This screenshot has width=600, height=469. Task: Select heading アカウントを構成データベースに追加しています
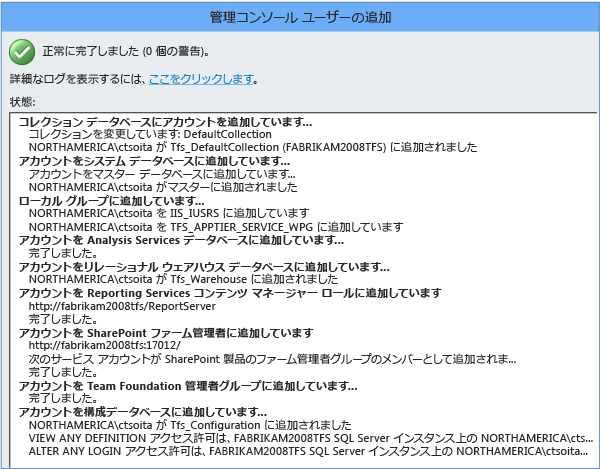coord(143,412)
